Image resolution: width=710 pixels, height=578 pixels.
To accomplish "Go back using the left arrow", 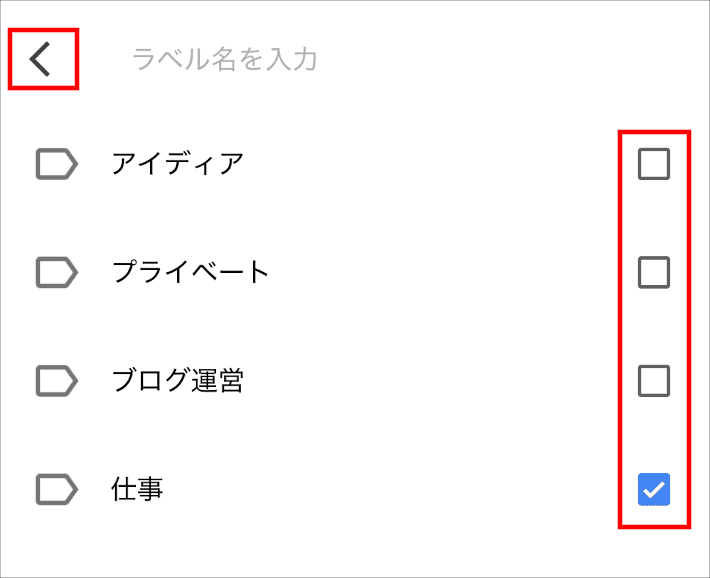I will point(41,60).
